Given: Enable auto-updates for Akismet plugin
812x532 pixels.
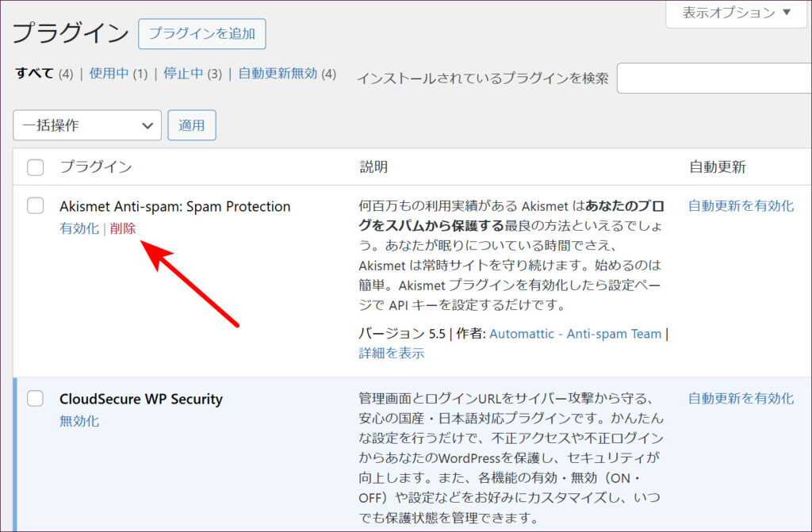Looking at the screenshot, I should pos(741,206).
